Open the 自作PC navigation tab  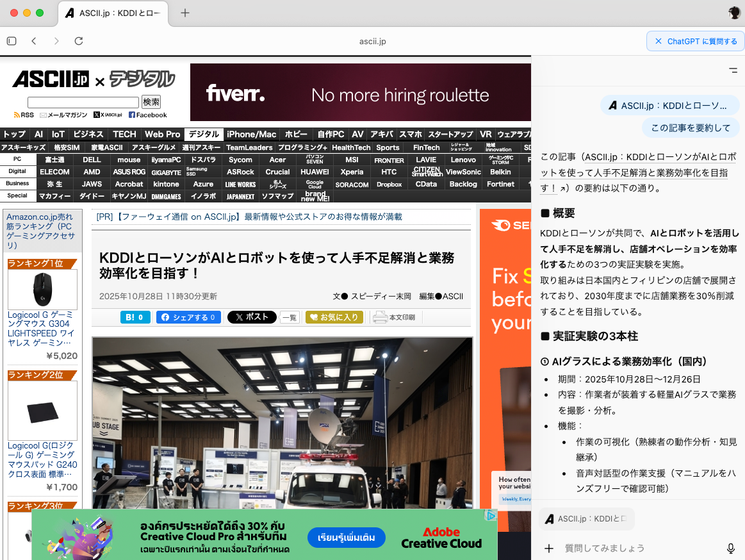pos(331,135)
